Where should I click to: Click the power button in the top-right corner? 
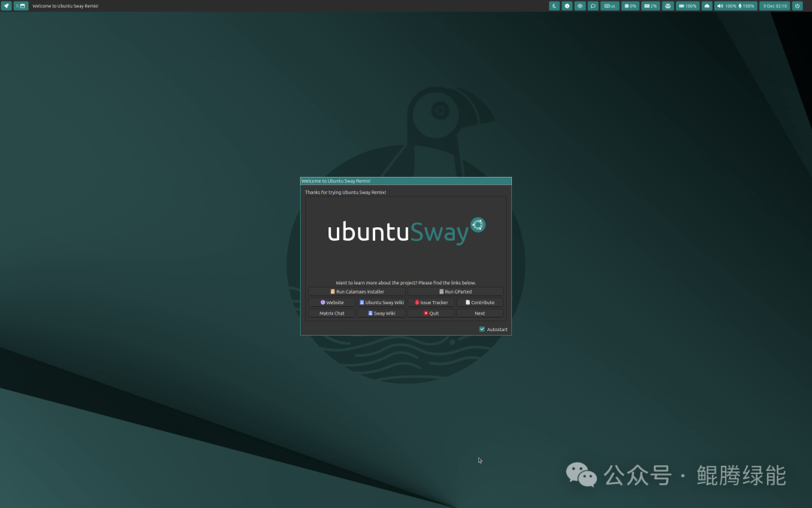coord(797,5)
